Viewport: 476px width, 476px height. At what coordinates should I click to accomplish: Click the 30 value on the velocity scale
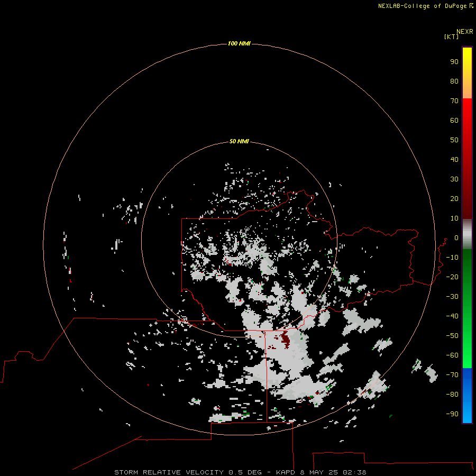454,179
